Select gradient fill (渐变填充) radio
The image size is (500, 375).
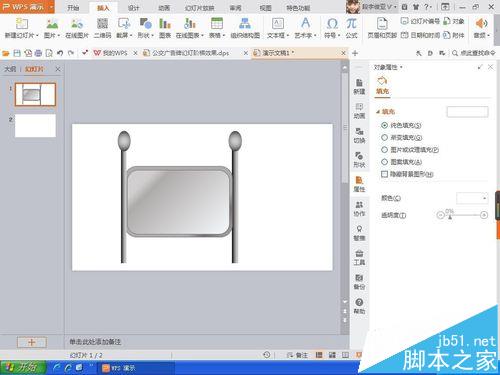pyautogui.click(x=384, y=137)
